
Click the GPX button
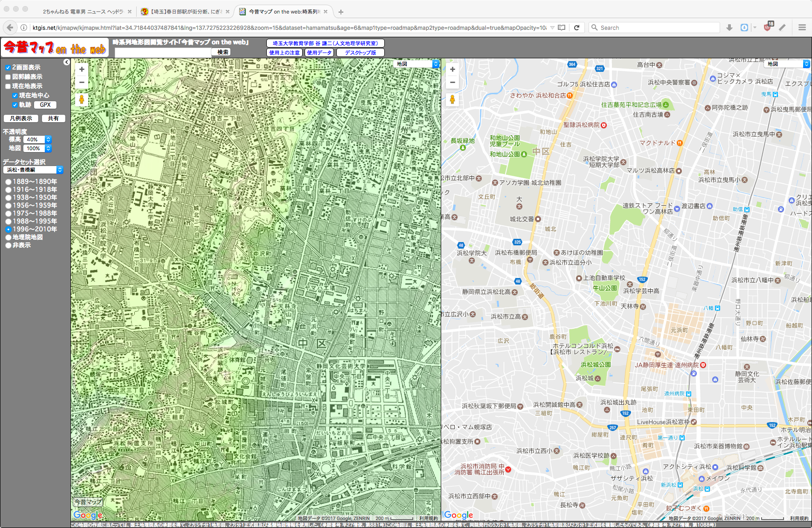coord(45,105)
